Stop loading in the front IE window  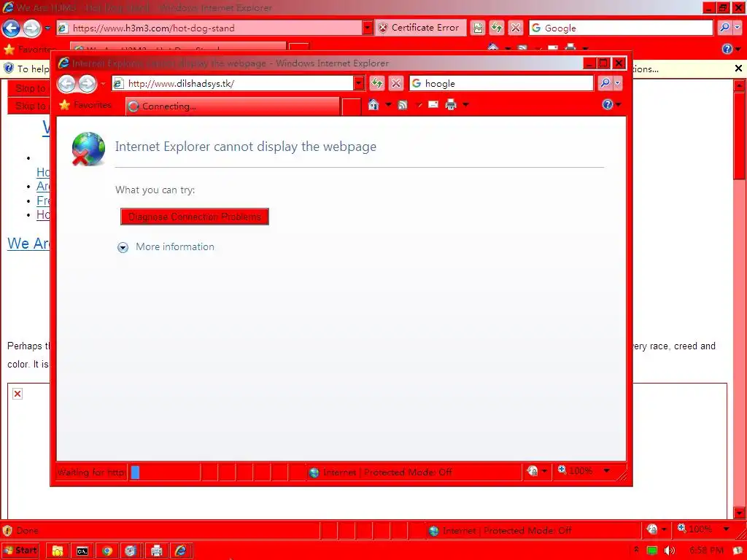(396, 83)
